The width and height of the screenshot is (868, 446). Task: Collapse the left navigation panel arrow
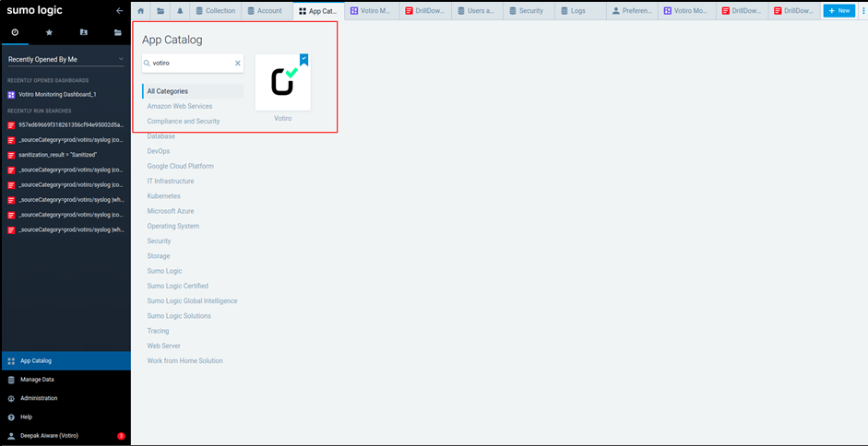[x=119, y=10]
